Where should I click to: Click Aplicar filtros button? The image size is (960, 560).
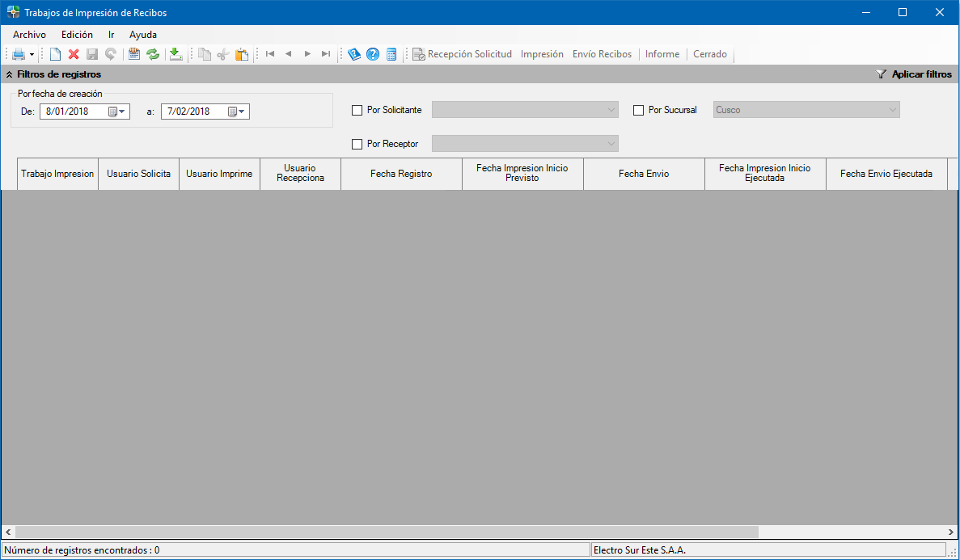pos(914,74)
